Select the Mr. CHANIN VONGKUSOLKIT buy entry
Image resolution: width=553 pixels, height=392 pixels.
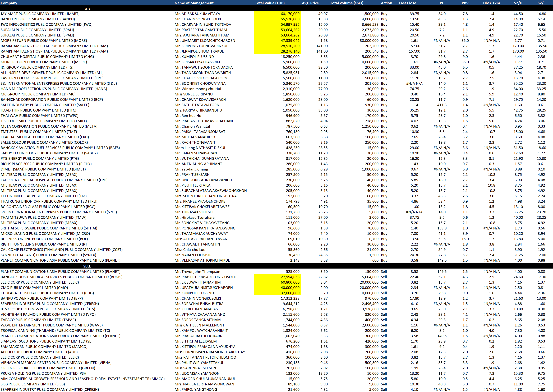pos(199,19)
